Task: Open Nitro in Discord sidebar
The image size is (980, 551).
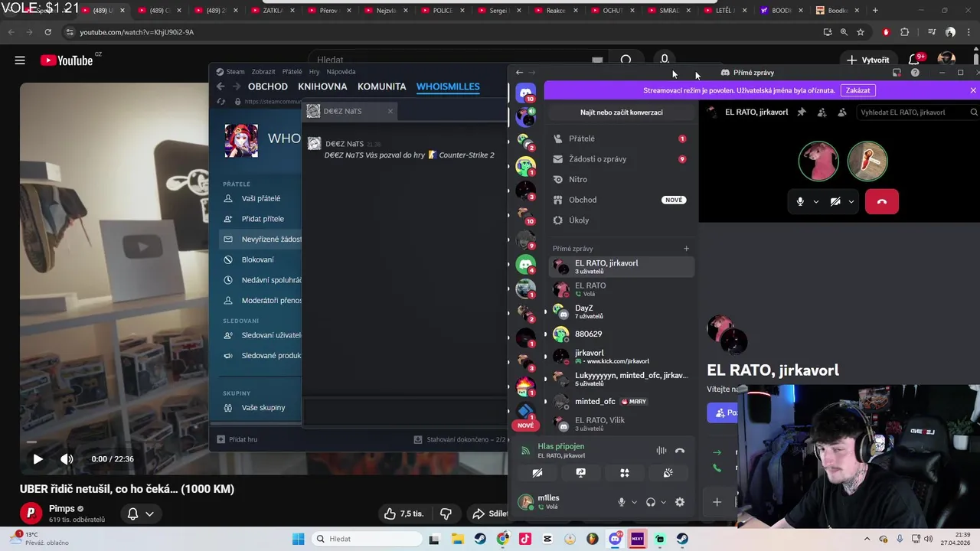Action: pyautogui.click(x=620, y=179)
